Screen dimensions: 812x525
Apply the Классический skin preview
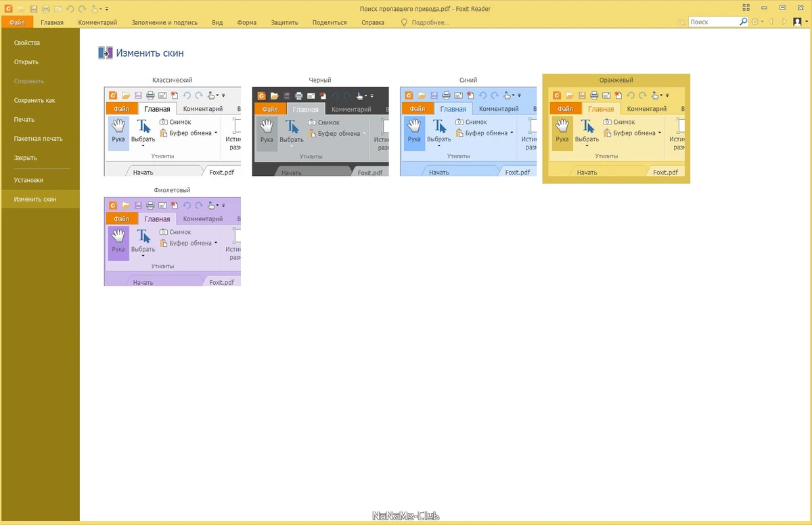point(173,131)
